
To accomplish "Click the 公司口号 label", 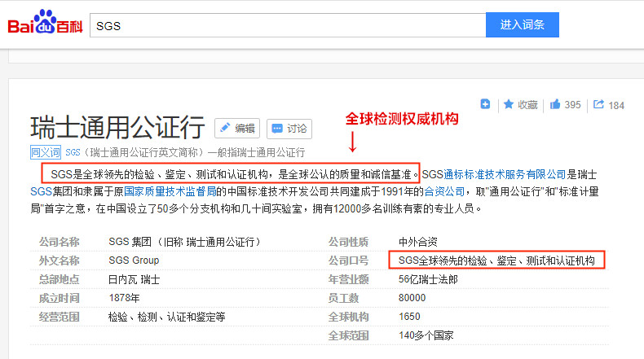I will (x=348, y=260).
